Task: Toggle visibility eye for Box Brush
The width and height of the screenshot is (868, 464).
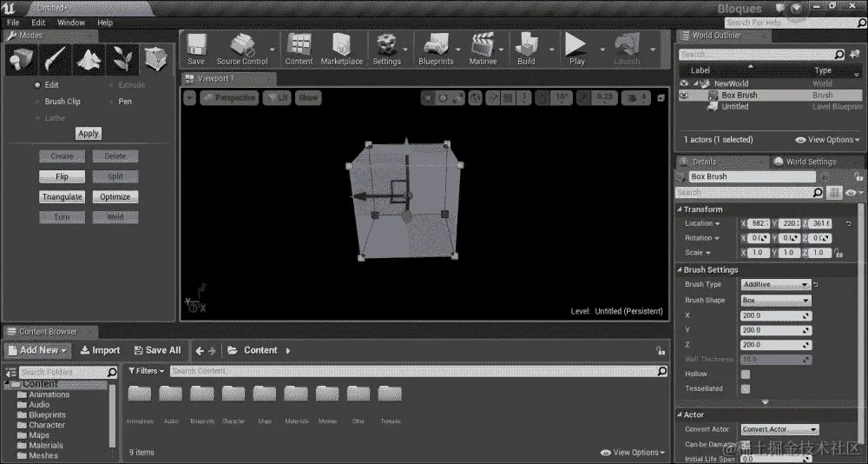Action: click(x=684, y=96)
